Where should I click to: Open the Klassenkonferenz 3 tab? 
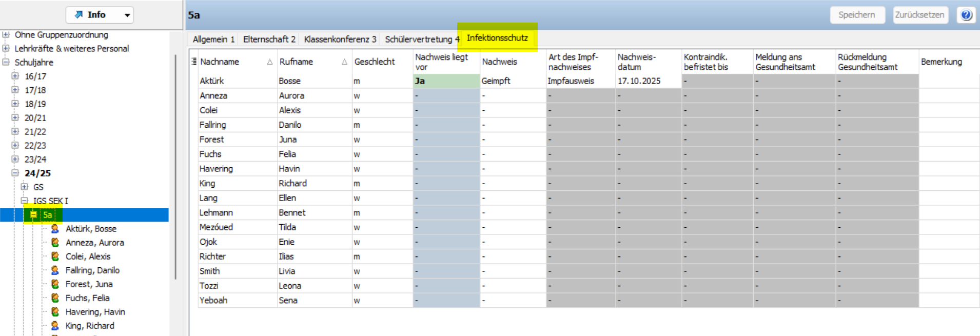pos(340,39)
